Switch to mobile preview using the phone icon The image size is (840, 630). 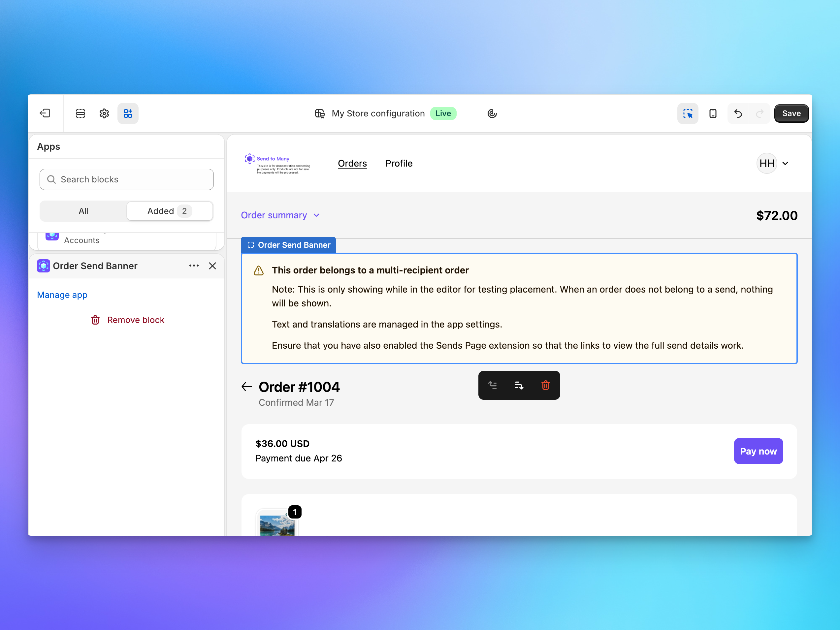pos(713,113)
